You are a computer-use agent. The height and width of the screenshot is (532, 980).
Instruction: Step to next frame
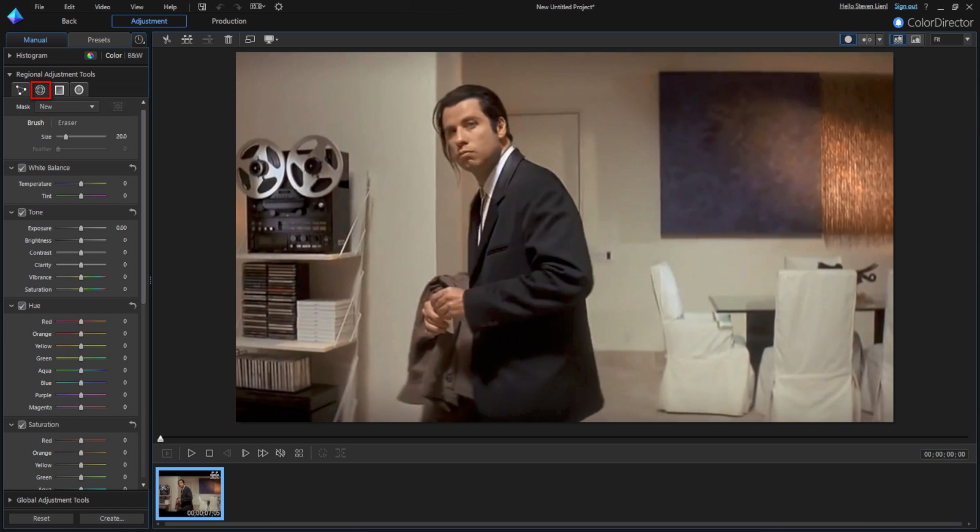(x=245, y=453)
